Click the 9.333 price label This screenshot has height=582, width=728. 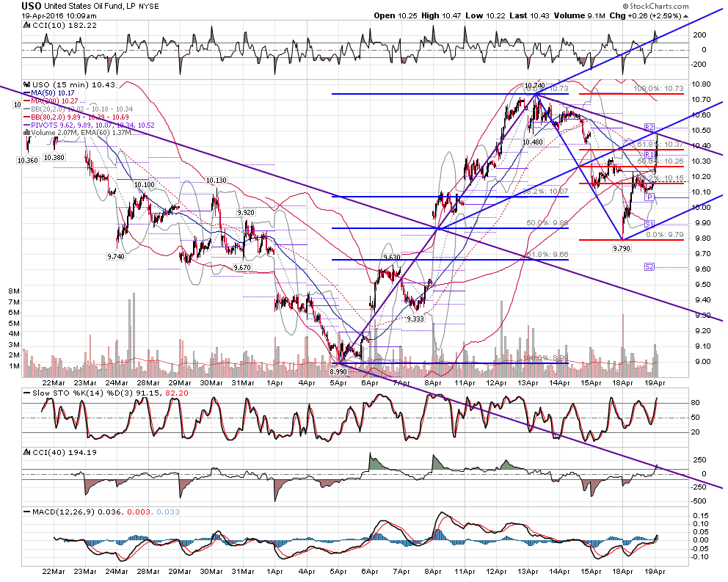tap(415, 319)
